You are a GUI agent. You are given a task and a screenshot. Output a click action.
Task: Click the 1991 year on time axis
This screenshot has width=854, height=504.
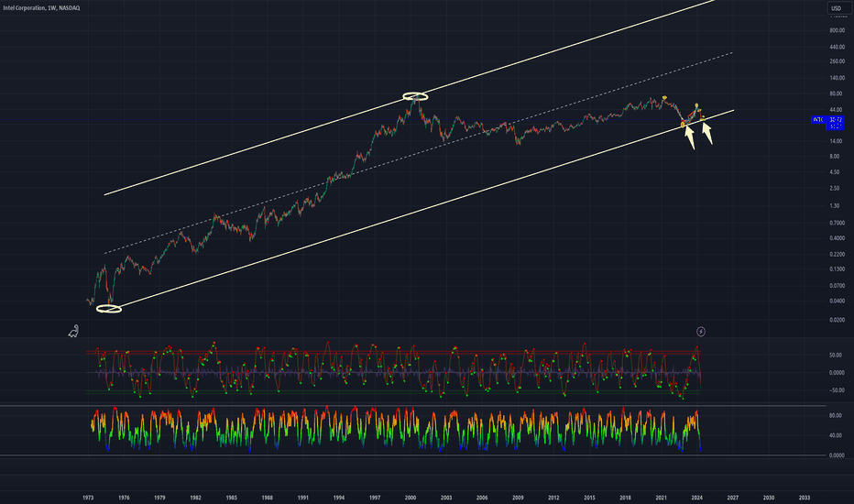pyautogui.click(x=302, y=498)
